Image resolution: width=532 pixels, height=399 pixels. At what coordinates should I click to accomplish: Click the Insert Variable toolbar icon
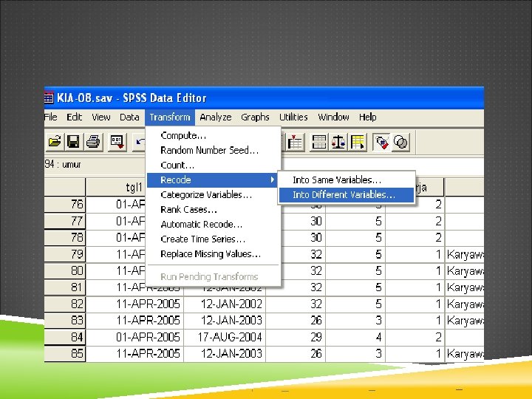[295, 141]
